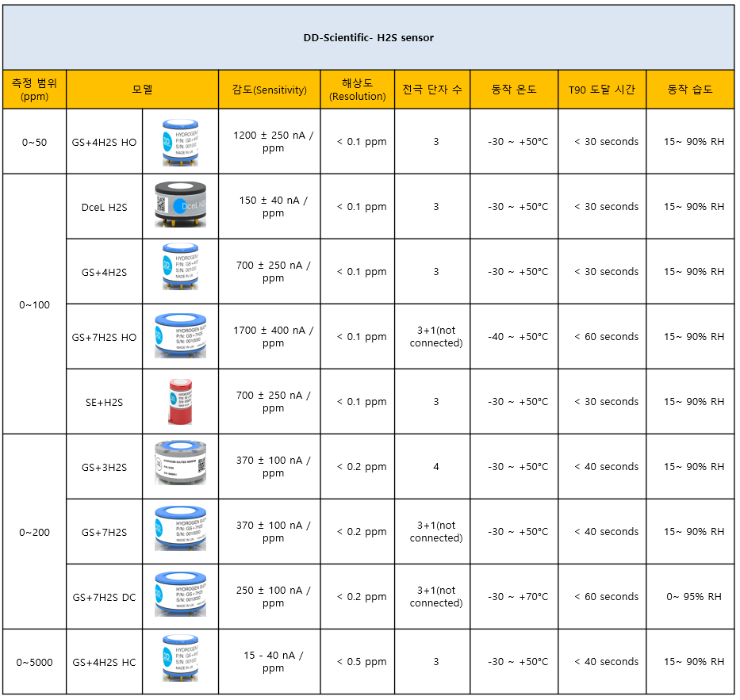Select the 0~ 95% RH humidity cell
This screenshot has width=740, height=700.
pos(693,597)
